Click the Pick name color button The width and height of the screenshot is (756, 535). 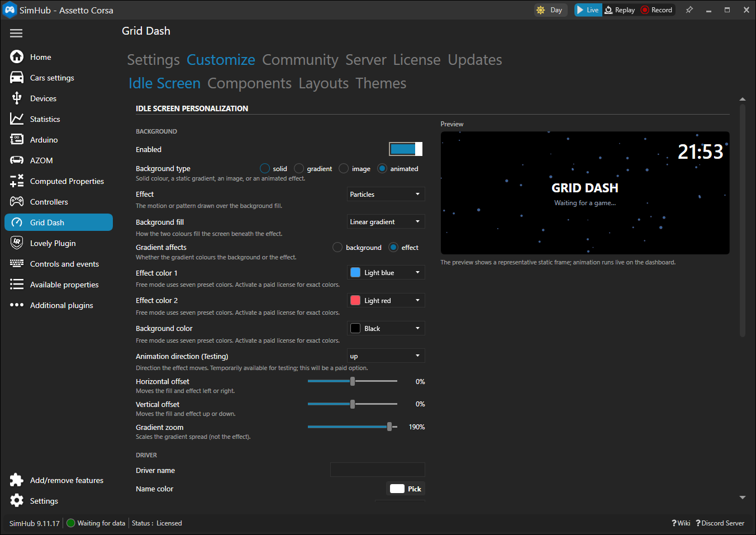coord(406,489)
